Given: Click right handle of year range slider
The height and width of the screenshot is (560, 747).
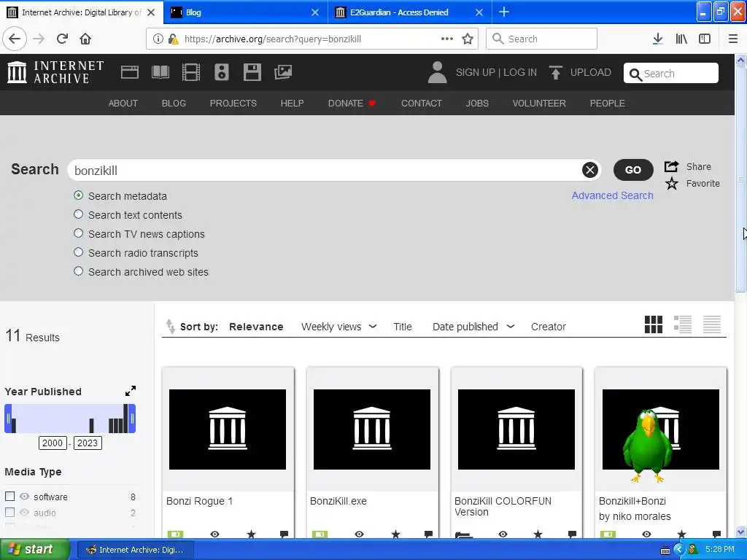Looking at the screenshot, I should tap(132, 419).
